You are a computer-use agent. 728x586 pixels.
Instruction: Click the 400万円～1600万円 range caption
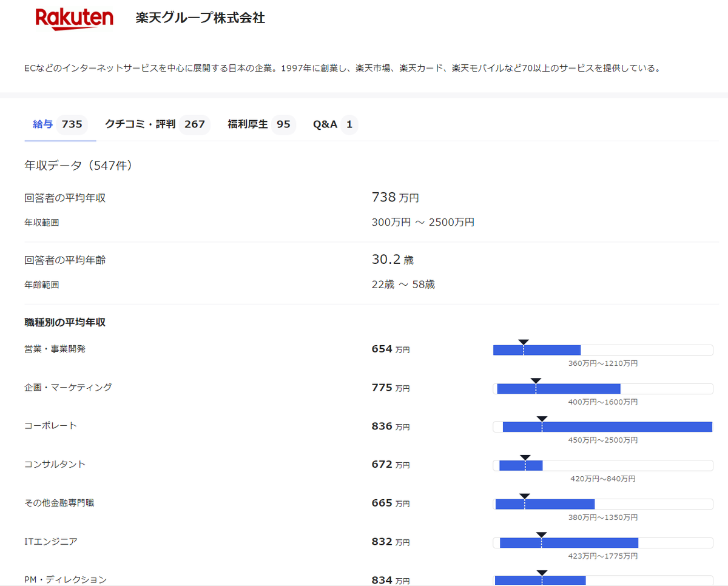point(603,402)
